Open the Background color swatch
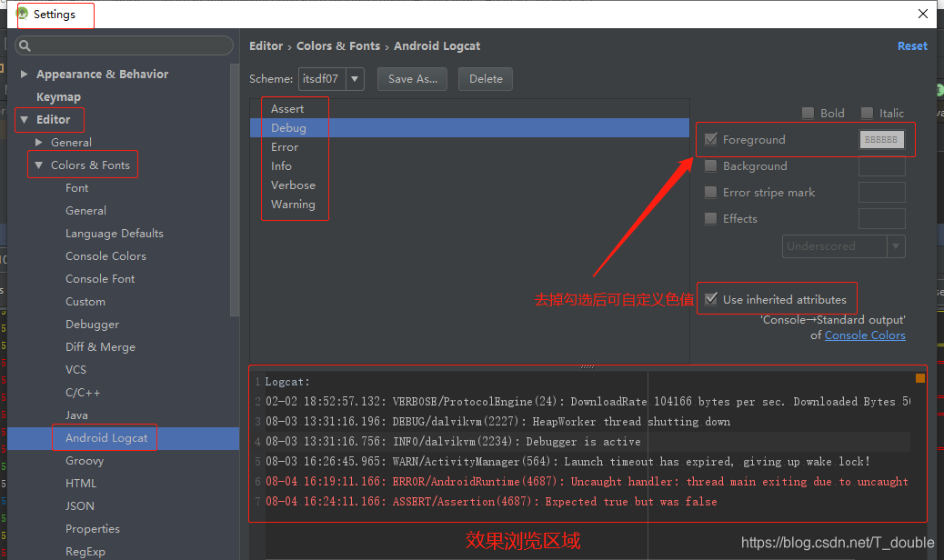 click(x=881, y=166)
